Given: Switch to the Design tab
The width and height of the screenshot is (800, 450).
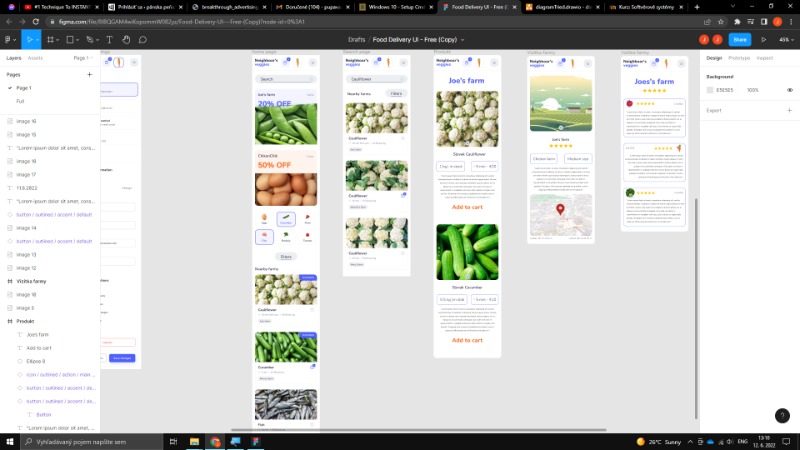Looking at the screenshot, I should (x=714, y=58).
